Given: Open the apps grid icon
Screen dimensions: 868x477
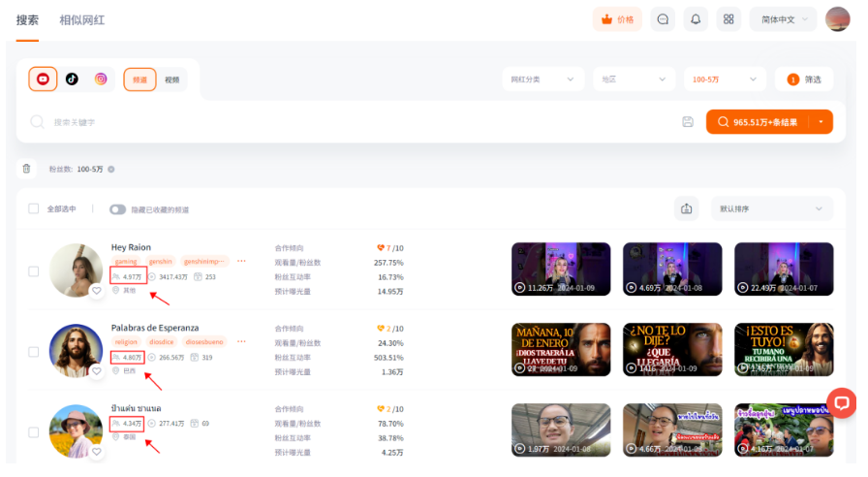Looking at the screenshot, I should [x=728, y=19].
